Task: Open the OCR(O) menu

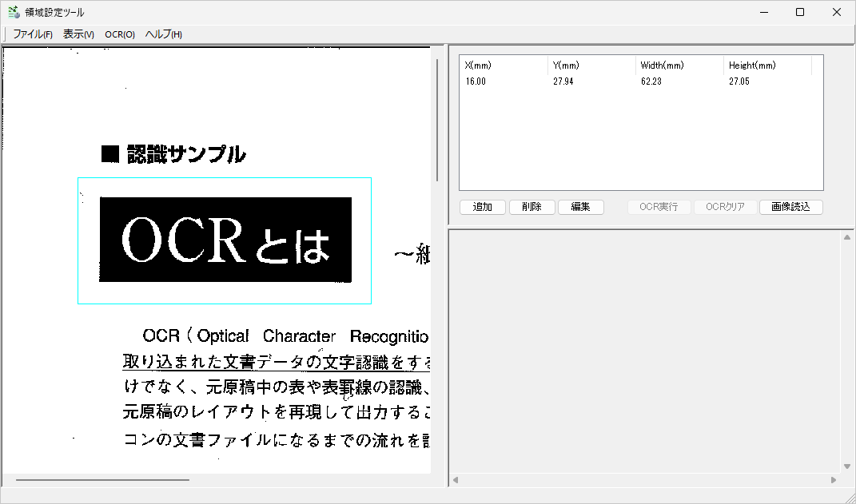Action: point(119,34)
